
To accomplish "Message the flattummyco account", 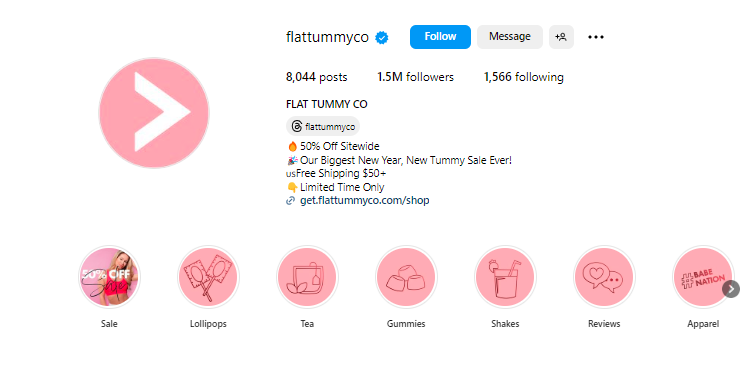I will [510, 37].
